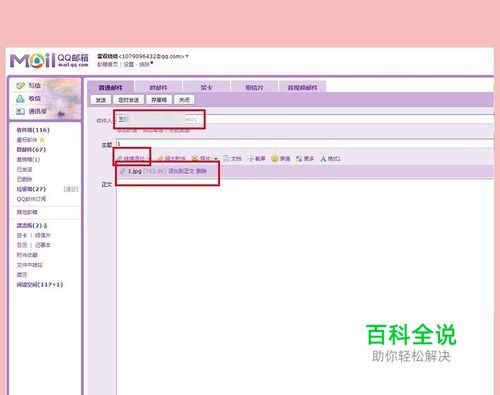The width and height of the screenshot is (500, 395).
Task: Open the 写信 compose icon
Action: click(x=20, y=86)
